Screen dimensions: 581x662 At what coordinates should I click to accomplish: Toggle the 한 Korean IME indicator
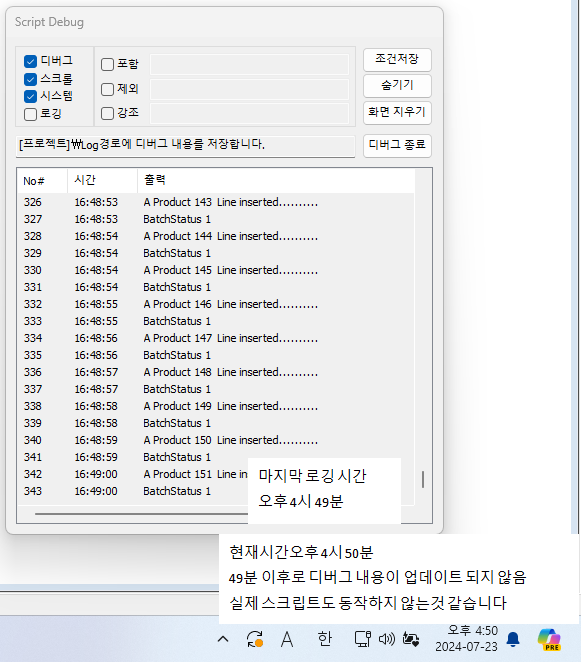click(324, 639)
